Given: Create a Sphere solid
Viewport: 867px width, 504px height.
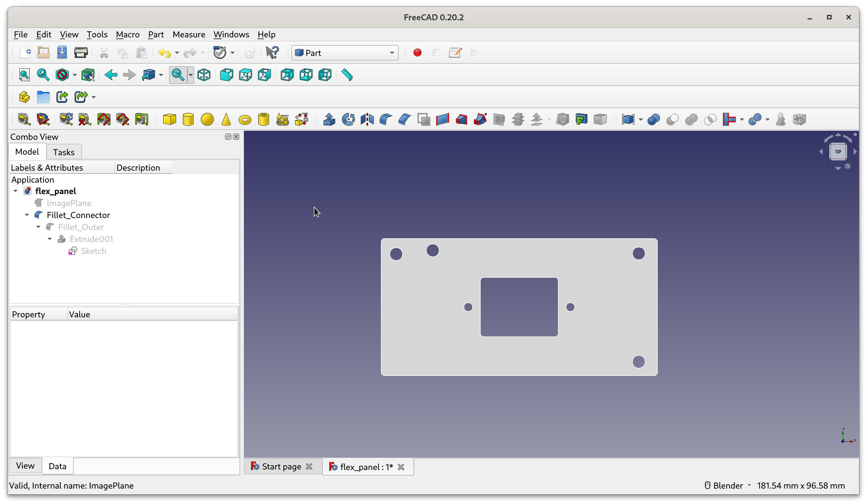Looking at the screenshot, I should click(207, 120).
